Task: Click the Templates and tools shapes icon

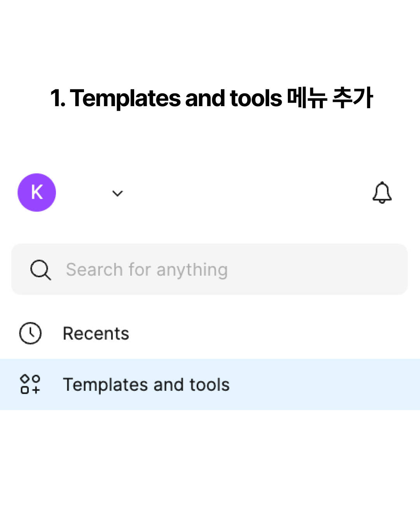Action: point(30,384)
